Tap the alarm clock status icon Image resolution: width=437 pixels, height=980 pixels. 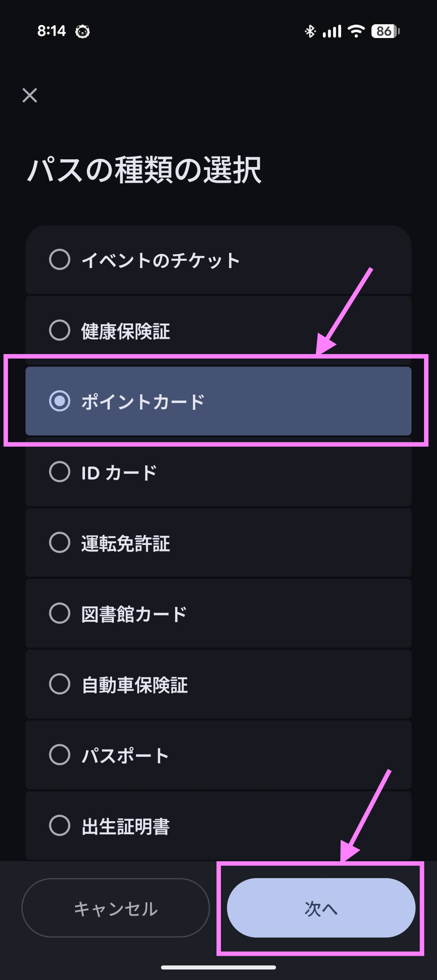82,31
